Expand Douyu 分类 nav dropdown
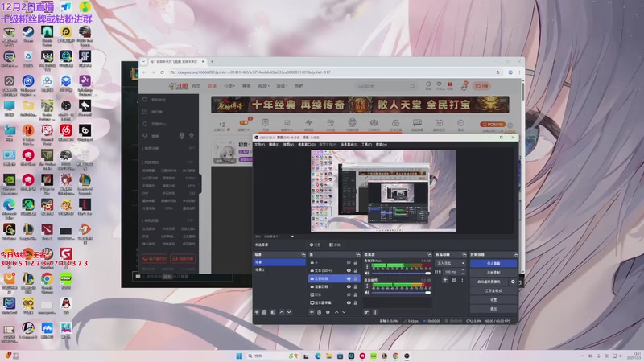 click(x=229, y=86)
